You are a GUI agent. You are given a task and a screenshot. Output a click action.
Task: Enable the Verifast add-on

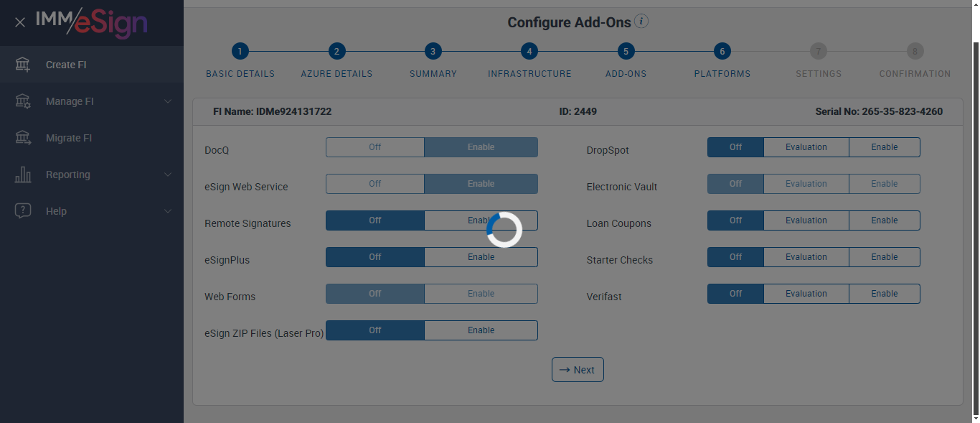click(x=884, y=294)
